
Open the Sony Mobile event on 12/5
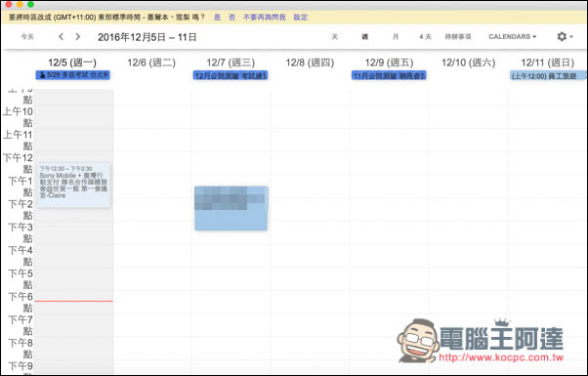73,185
